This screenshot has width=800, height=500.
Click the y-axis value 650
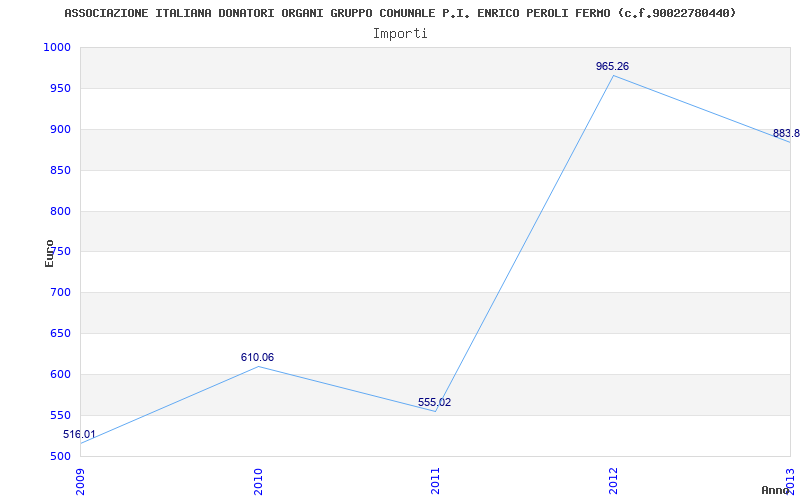pyautogui.click(x=59, y=334)
